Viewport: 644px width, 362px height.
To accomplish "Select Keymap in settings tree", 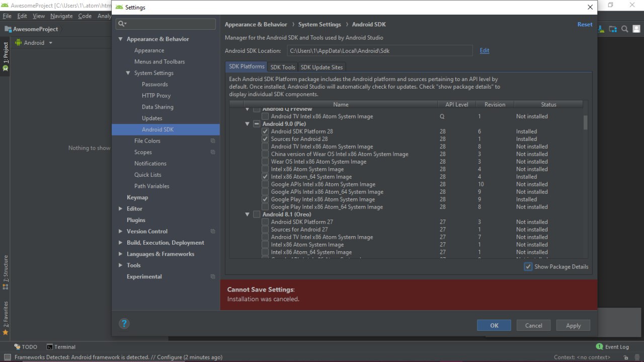I will tap(137, 197).
